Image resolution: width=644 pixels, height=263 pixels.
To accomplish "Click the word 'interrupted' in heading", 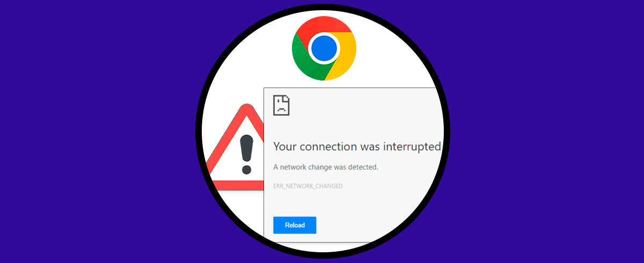I will coord(411,147).
